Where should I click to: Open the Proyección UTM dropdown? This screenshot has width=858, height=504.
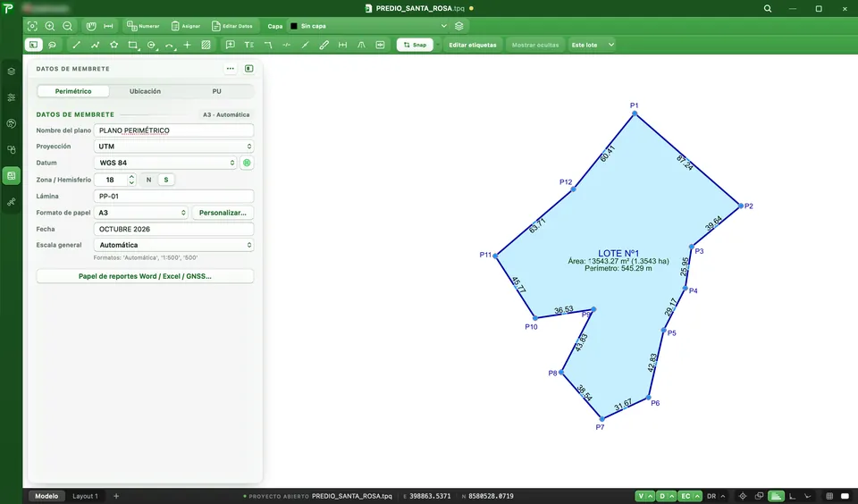173,147
